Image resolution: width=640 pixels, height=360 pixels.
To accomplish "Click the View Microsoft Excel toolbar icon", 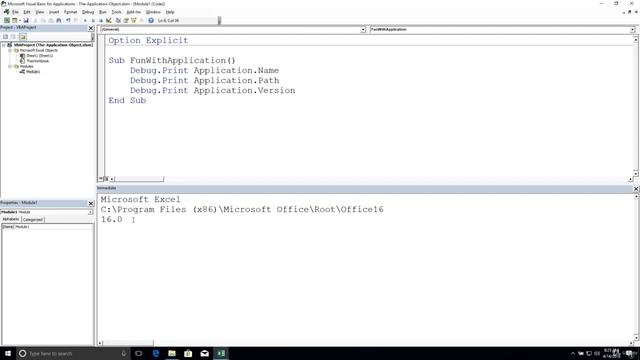I will point(7,20).
